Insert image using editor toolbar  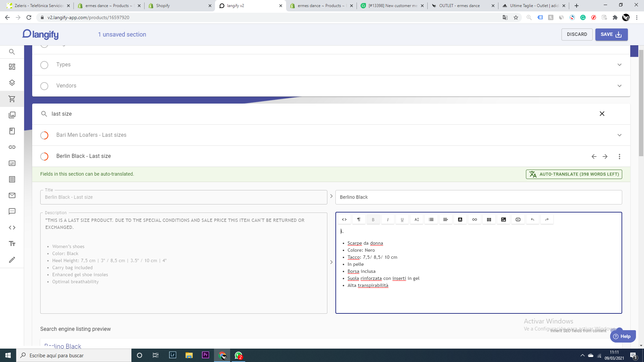pos(503,220)
